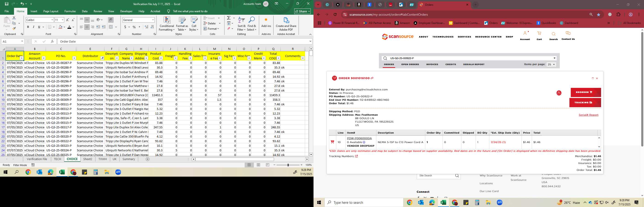Click Page Layout view icon in status bar
The width and height of the screenshot is (644, 207).
pyautogui.click(x=258, y=165)
